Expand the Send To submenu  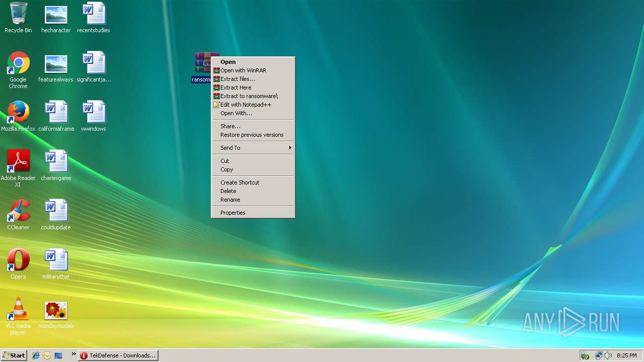tap(253, 148)
